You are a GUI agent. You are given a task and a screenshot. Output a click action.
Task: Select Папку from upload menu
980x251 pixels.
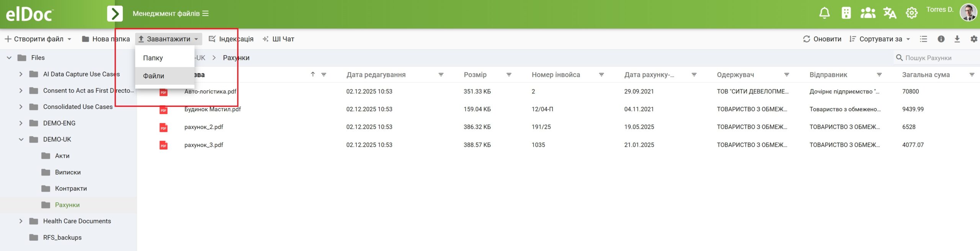[153, 58]
